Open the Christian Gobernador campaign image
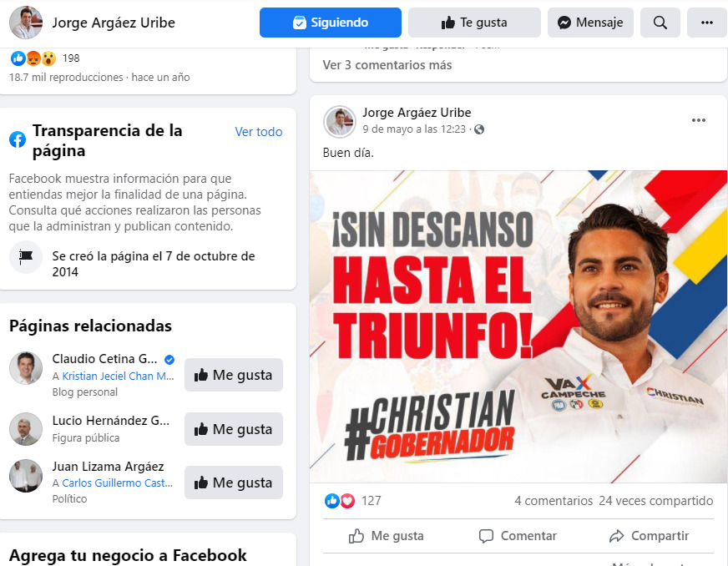Screen dimensions: 728x566 click(518, 326)
